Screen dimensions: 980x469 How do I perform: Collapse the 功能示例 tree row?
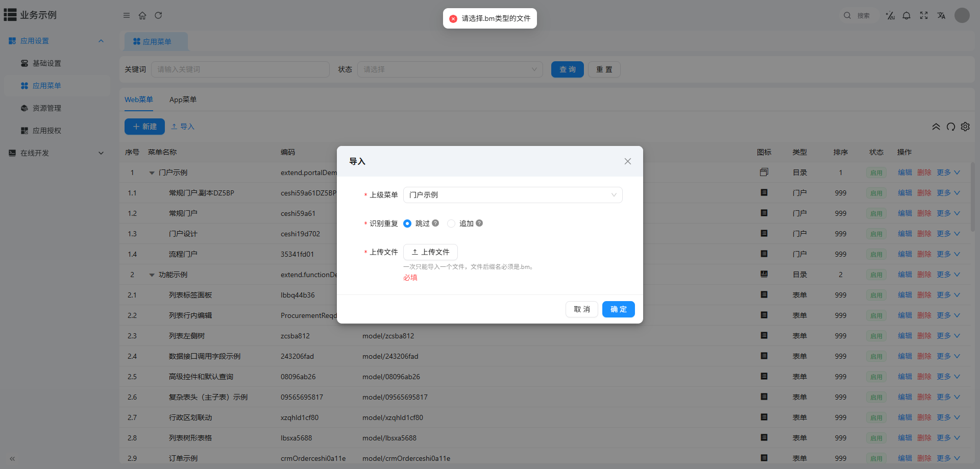[x=152, y=275]
